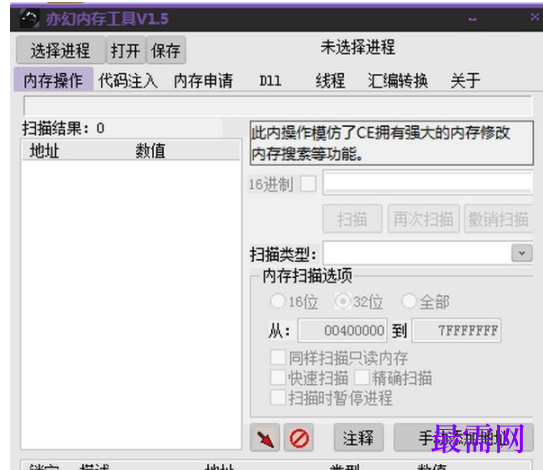
Task: Click the red arrow pointer icon button
Action: (265, 437)
